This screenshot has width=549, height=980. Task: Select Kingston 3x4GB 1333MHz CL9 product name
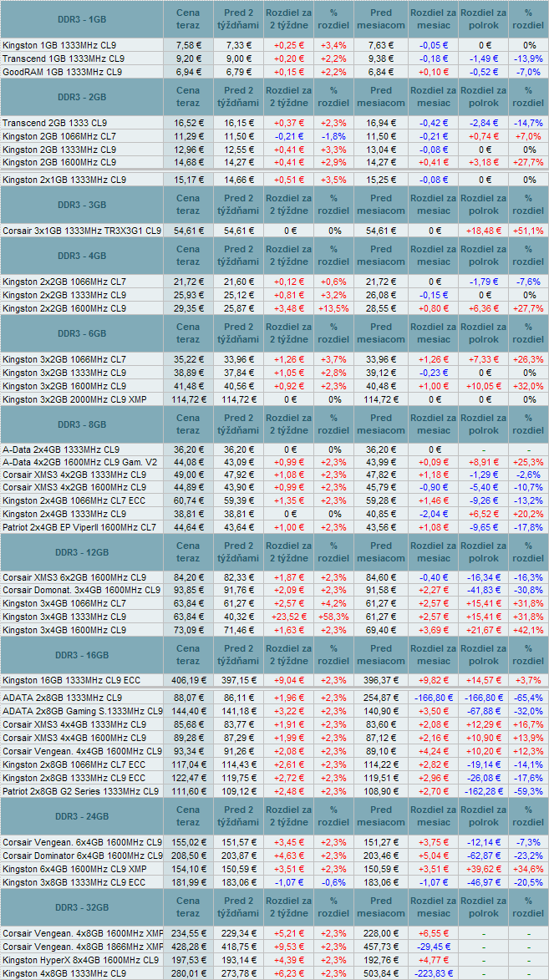pos(64,617)
